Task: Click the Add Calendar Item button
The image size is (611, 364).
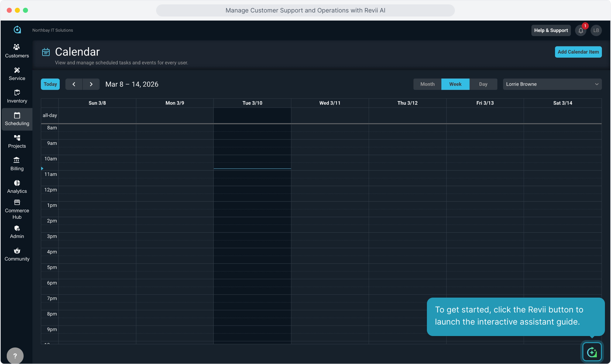Action: tap(578, 52)
